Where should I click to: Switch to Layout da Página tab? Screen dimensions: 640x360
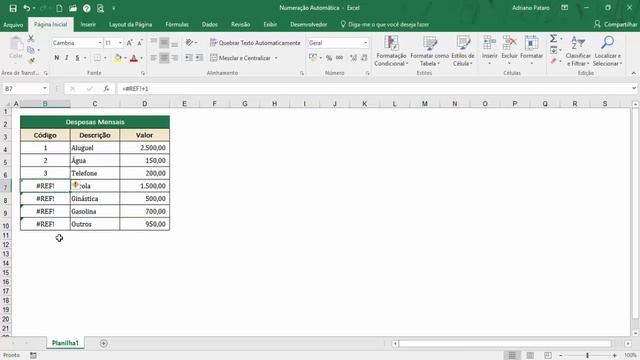[x=130, y=24]
